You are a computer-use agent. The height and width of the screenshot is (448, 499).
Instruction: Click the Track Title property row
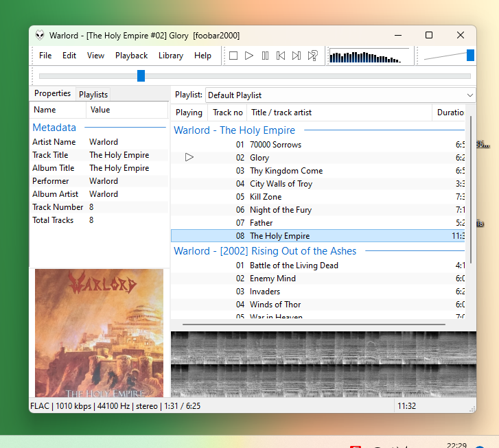pyautogui.click(x=99, y=155)
